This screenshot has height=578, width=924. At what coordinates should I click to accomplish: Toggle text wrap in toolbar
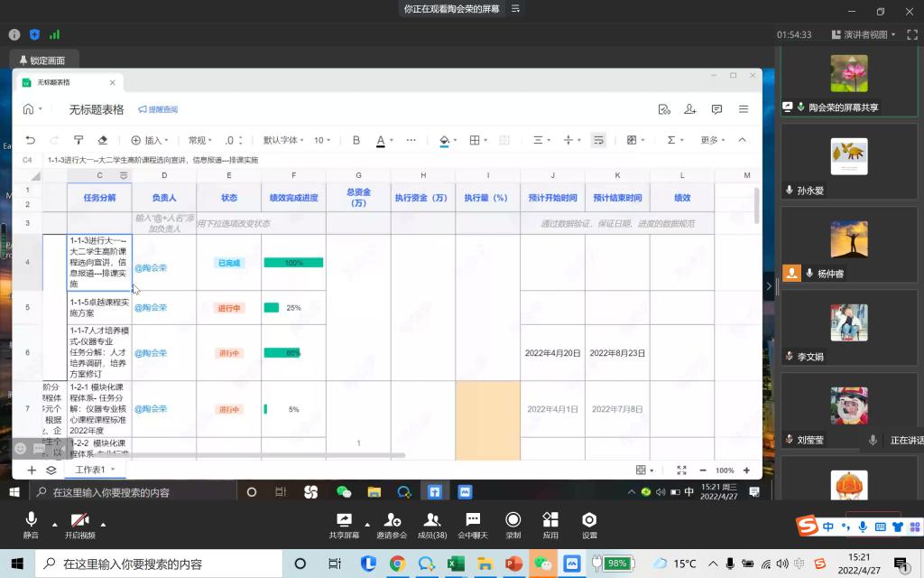coord(598,140)
